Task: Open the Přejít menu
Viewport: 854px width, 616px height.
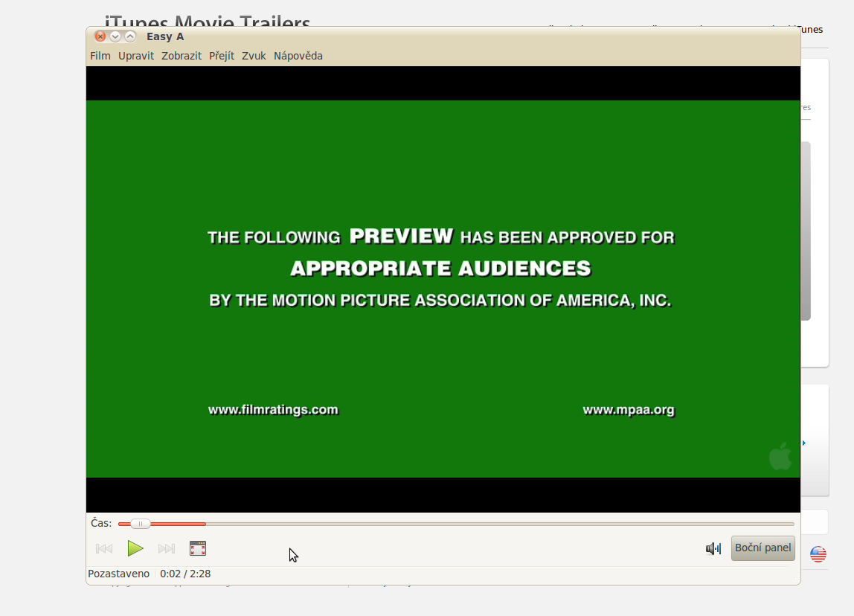Action: (222, 56)
